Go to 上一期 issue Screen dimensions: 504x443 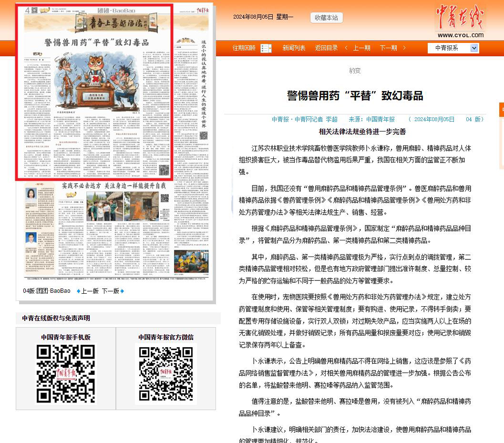click(x=361, y=48)
